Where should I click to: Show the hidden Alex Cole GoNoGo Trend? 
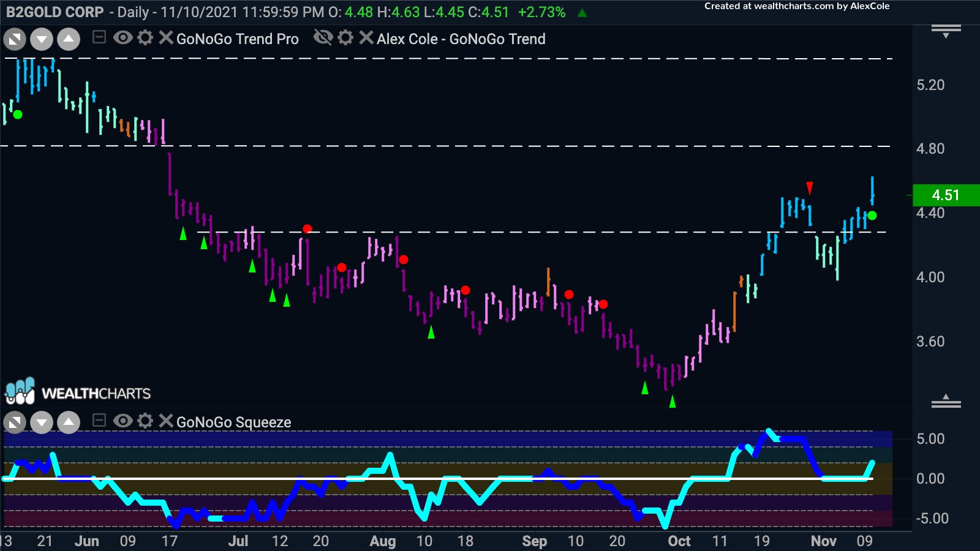pyautogui.click(x=323, y=38)
